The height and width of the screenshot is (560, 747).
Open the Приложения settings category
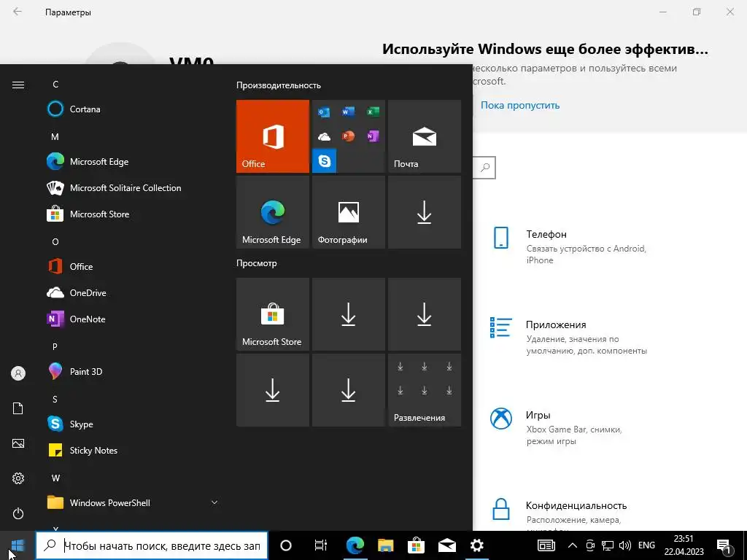pyautogui.click(x=570, y=337)
